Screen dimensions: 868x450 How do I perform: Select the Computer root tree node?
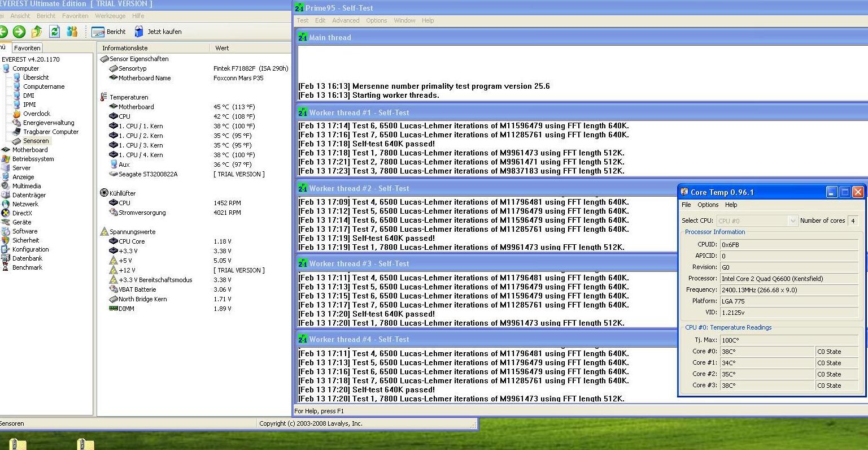point(25,68)
